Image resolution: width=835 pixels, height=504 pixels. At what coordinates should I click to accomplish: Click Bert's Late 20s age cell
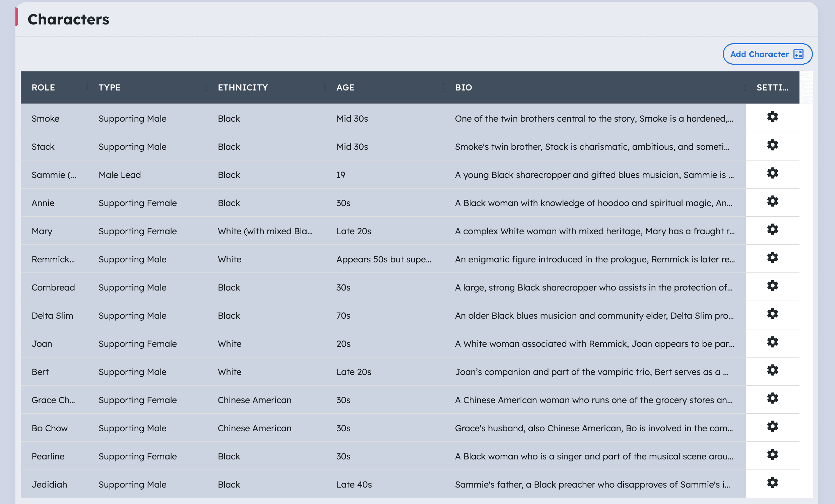354,372
